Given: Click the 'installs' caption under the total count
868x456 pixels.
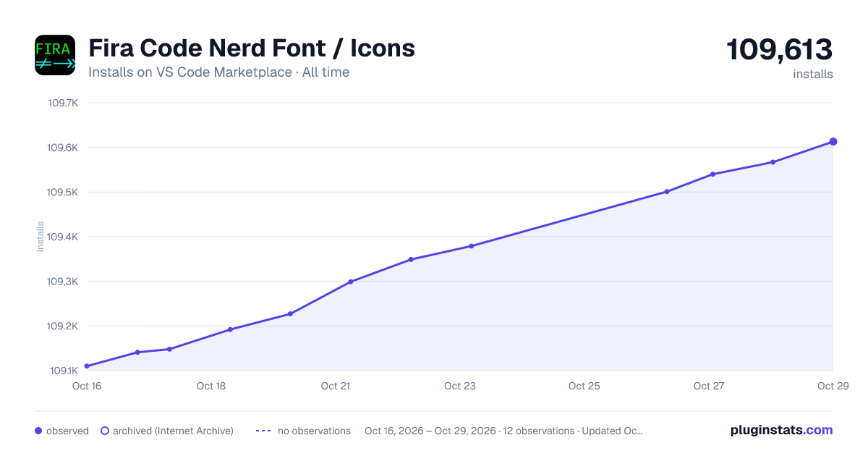Looking at the screenshot, I should (x=813, y=74).
